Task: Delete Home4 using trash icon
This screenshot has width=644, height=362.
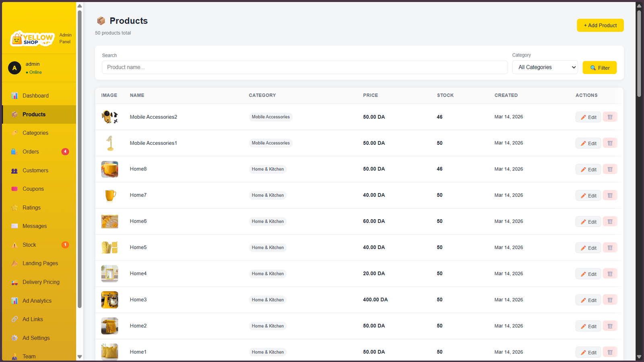Action: point(610,274)
